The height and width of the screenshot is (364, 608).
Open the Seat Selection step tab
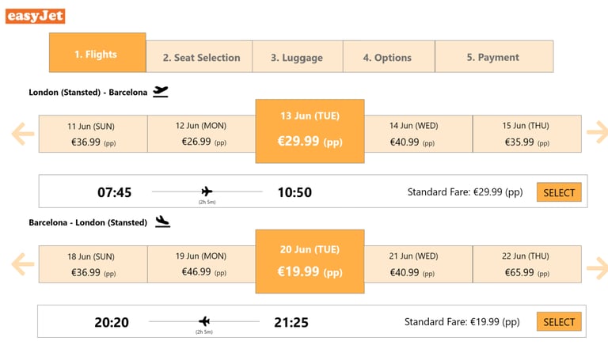coord(201,57)
